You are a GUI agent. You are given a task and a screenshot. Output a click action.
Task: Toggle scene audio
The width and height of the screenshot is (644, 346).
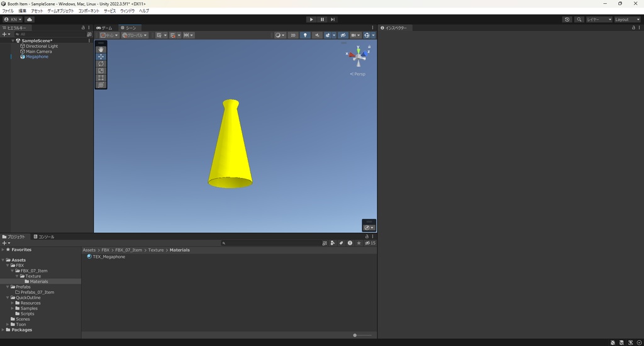coord(317,35)
